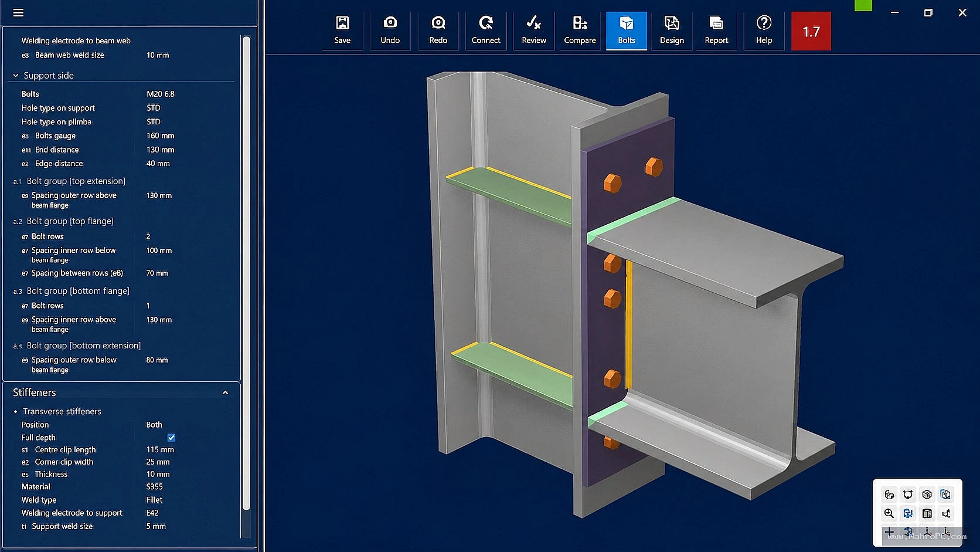
Task: Toggle the Full depth checkbox
Action: coord(171,438)
